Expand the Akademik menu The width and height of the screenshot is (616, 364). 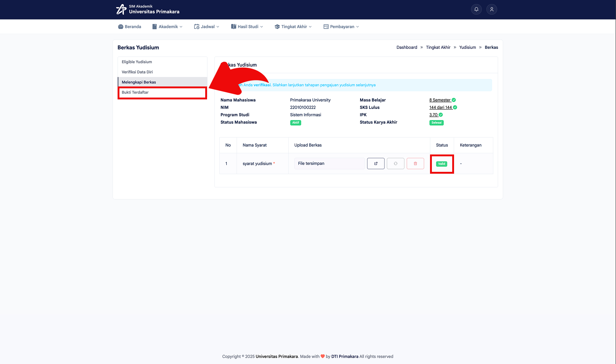pos(167,27)
